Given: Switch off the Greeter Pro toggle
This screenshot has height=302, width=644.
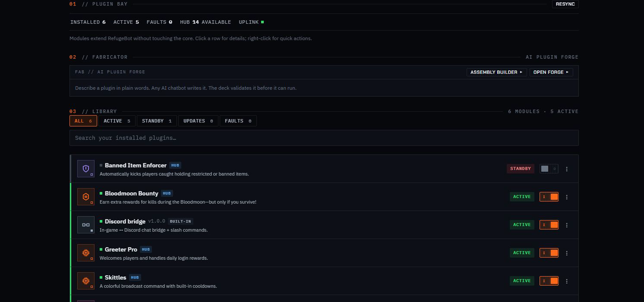Looking at the screenshot, I should click(549, 253).
